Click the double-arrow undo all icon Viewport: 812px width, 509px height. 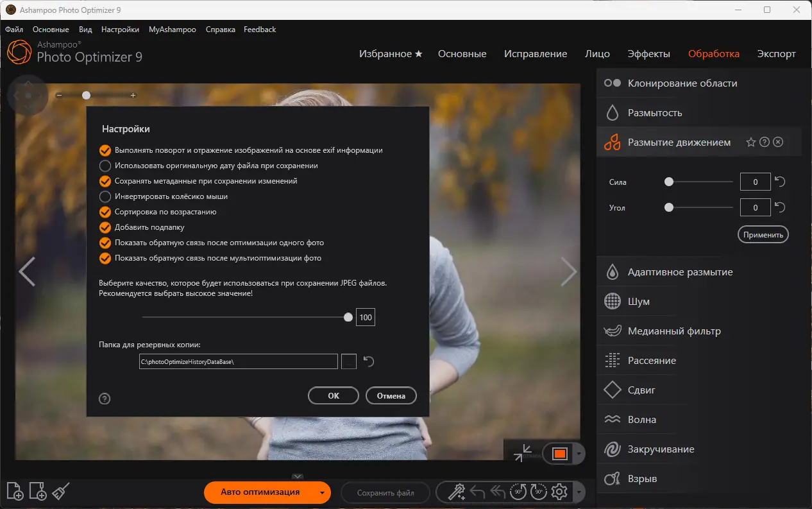498,492
